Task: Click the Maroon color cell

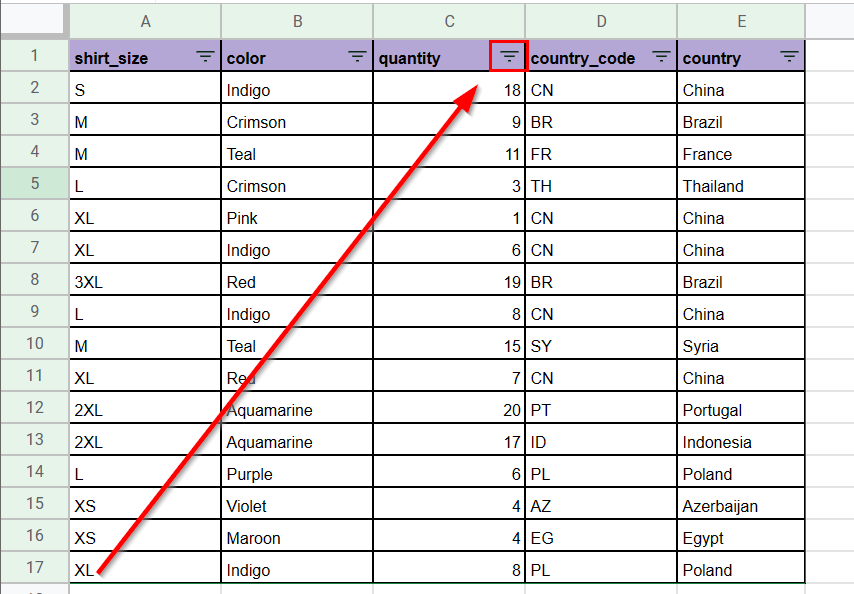Action: pos(297,536)
